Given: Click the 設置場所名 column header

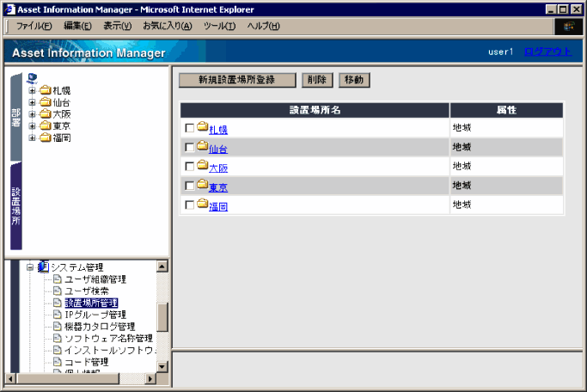Looking at the screenshot, I should tap(315, 110).
